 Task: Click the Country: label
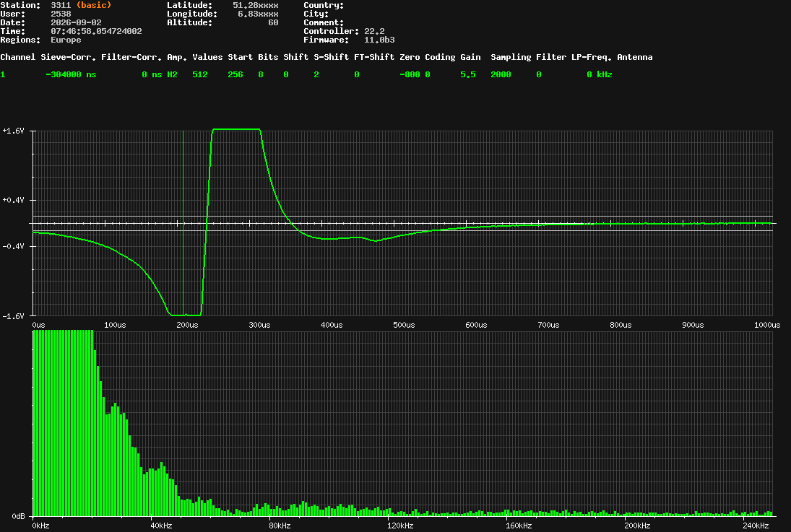click(324, 5)
